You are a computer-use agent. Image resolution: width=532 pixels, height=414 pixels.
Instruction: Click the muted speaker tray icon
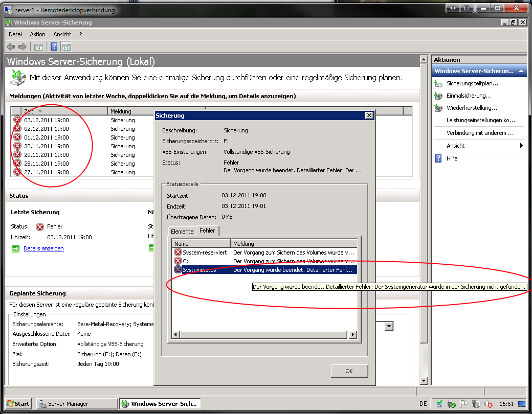point(488,404)
